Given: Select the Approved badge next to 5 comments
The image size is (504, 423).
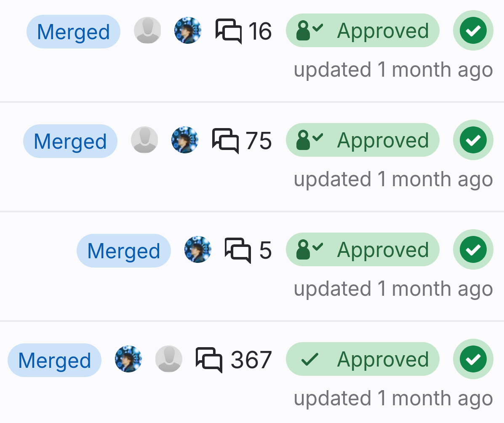Looking at the screenshot, I should (x=363, y=250).
